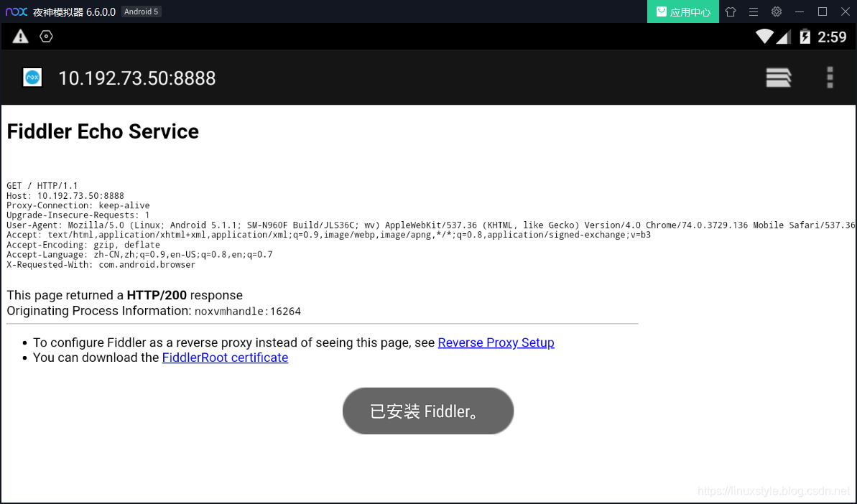Open the Nox hamburger menu icon
This screenshot has width=857, height=504.
click(x=753, y=11)
